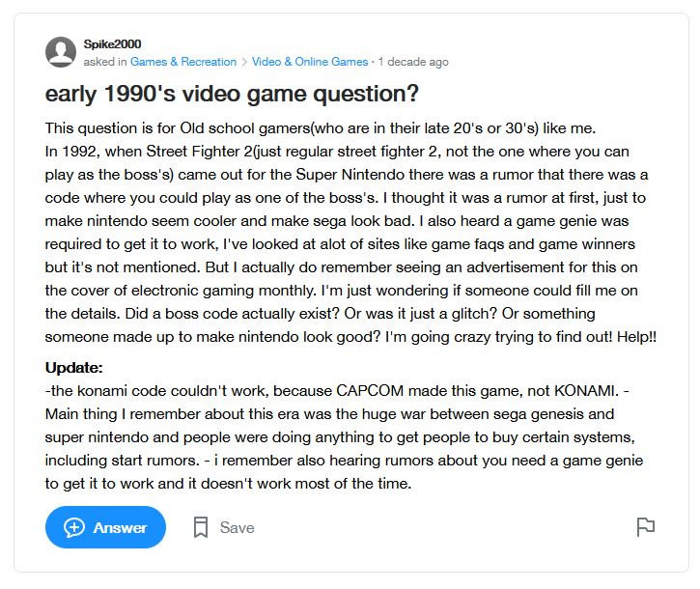This screenshot has height=589, width=700.
Task: Click 'Street Fighter 2' in the question body
Action: (x=199, y=152)
